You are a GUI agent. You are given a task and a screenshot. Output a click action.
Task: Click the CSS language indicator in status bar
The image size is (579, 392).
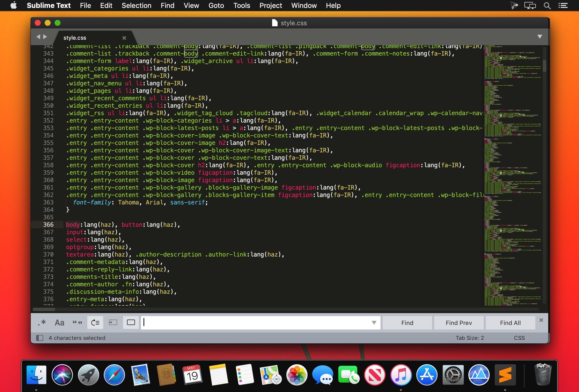(x=519, y=338)
